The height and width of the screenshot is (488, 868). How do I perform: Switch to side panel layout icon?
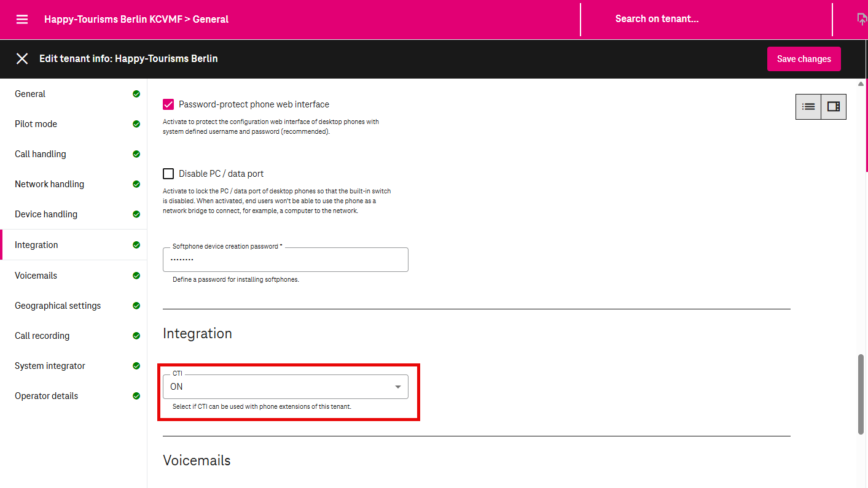[834, 106]
